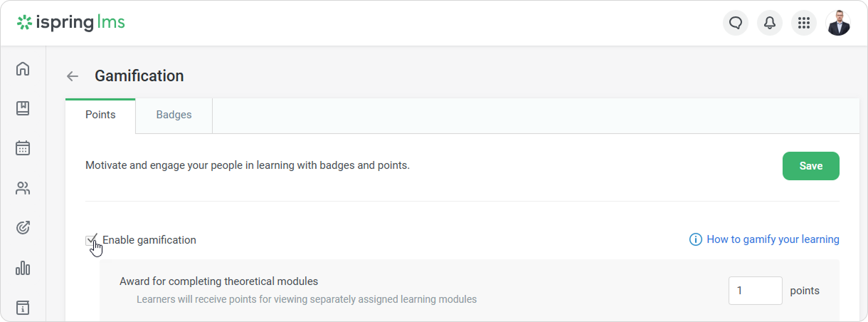
Task: Open the apps grid menu
Action: coord(804,23)
